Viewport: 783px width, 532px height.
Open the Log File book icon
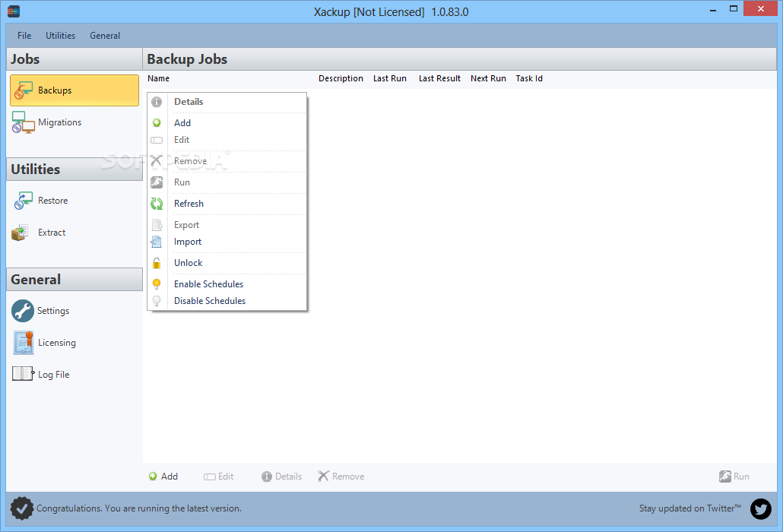[x=23, y=374]
